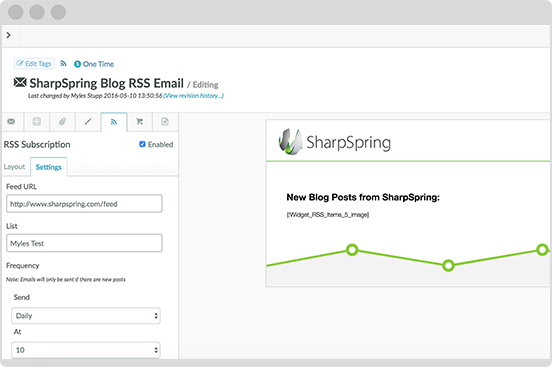This screenshot has height=368, width=552.
Task: Expand the sidebar with the chevron arrow
Action: [x=8, y=35]
